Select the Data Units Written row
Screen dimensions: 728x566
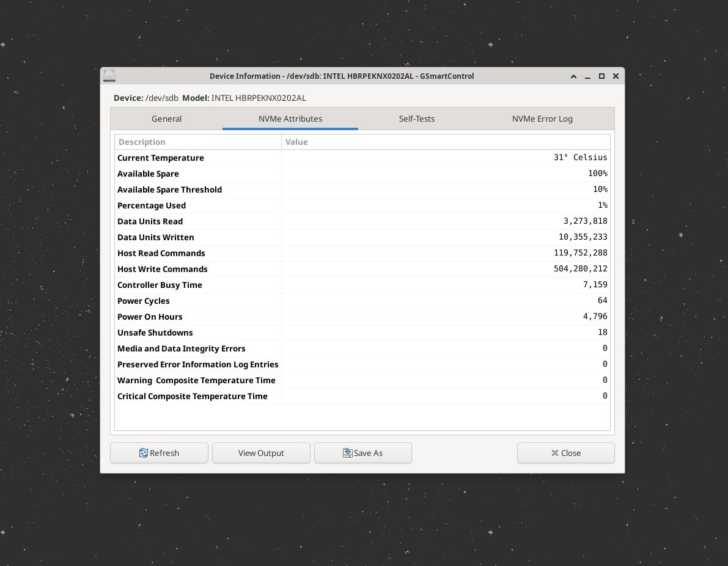click(x=362, y=237)
